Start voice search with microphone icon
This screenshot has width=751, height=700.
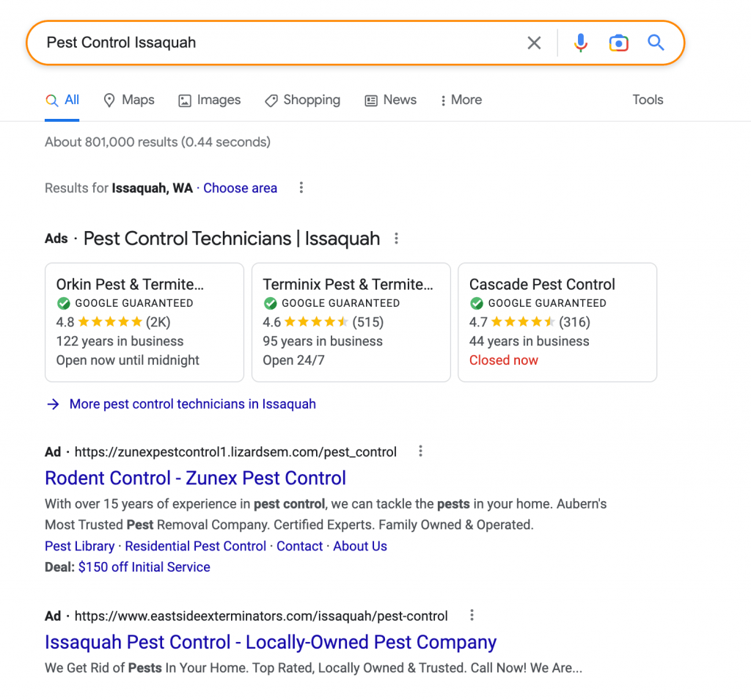[x=581, y=43]
